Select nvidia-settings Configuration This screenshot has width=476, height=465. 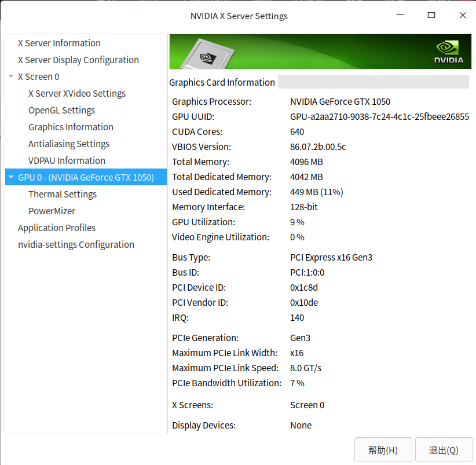[76, 244]
